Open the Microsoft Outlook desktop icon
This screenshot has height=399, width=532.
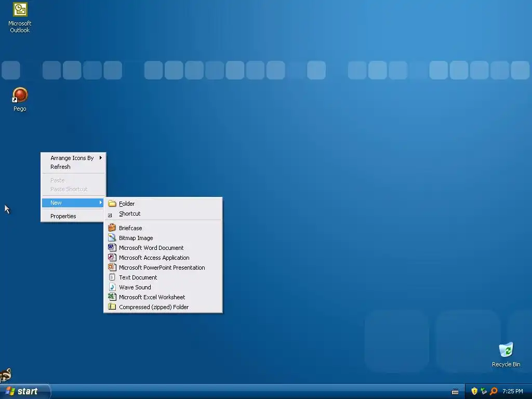click(20, 18)
